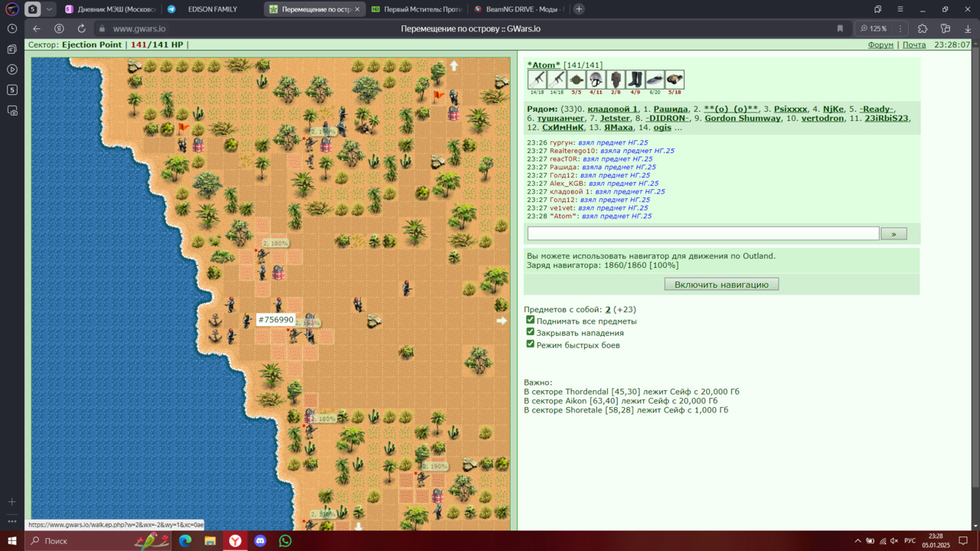Click the helmet equipment icon with 4/11
Screen dimensions: 980x551
(596, 80)
